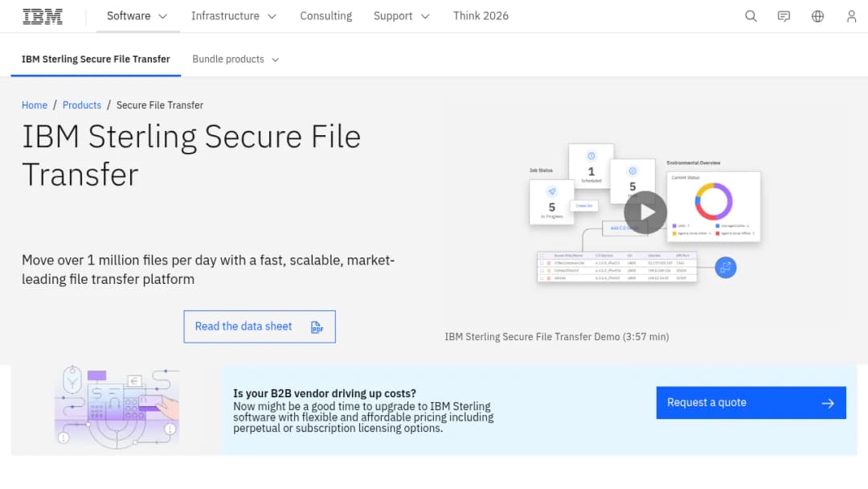Click the IBM logo
The height and width of the screenshot is (489, 868).
43,17
